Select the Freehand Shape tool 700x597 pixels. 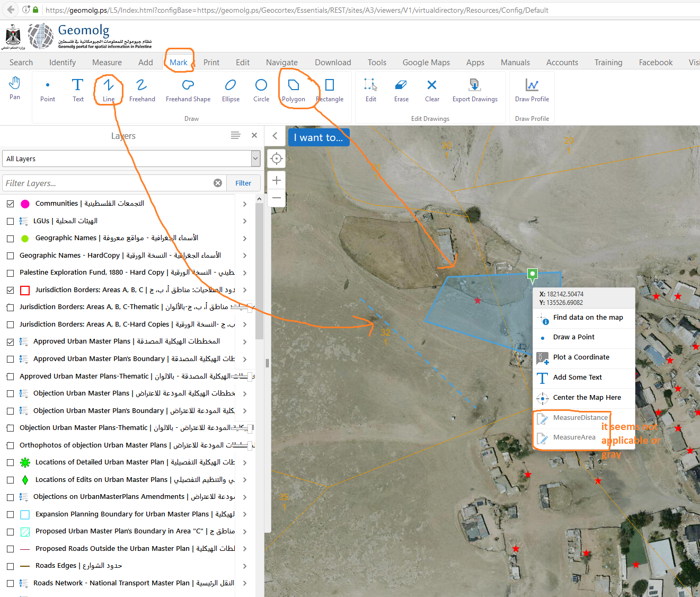188,90
